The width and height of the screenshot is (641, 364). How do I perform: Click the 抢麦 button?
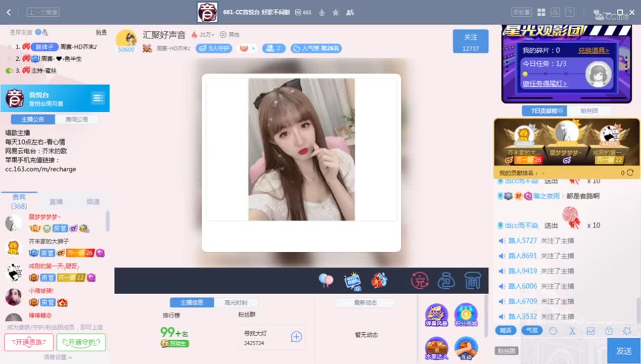pyautogui.click(x=102, y=32)
